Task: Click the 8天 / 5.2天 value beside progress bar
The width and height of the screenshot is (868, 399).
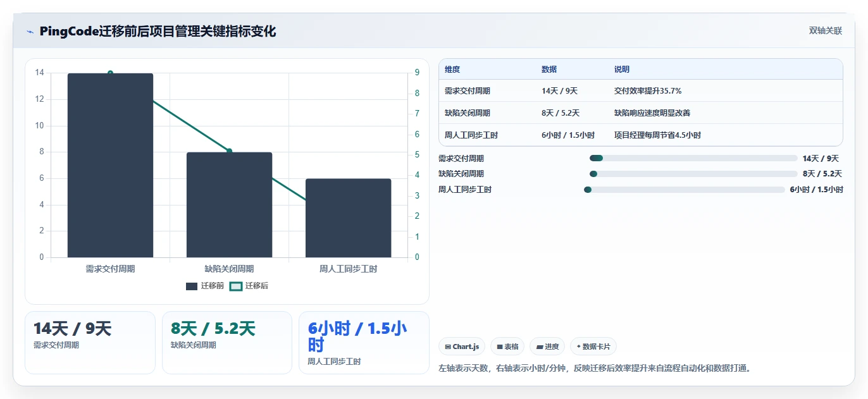Action: 822,173
